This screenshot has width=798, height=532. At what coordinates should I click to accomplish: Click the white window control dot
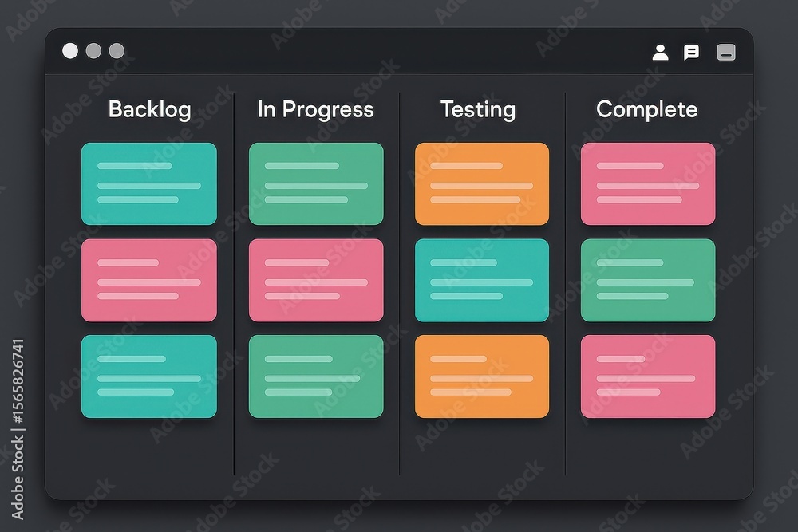click(70, 51)
